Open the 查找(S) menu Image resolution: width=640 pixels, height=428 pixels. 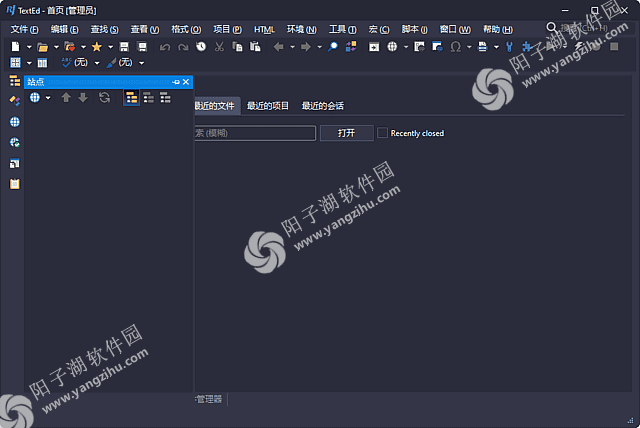click(x=104, y=29)
